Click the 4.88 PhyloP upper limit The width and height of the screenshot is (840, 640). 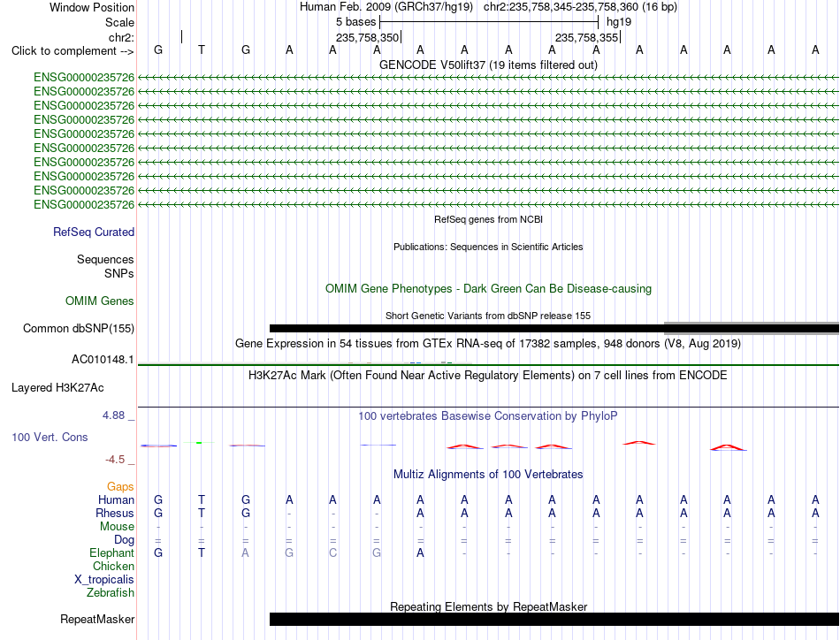[113, 415]
